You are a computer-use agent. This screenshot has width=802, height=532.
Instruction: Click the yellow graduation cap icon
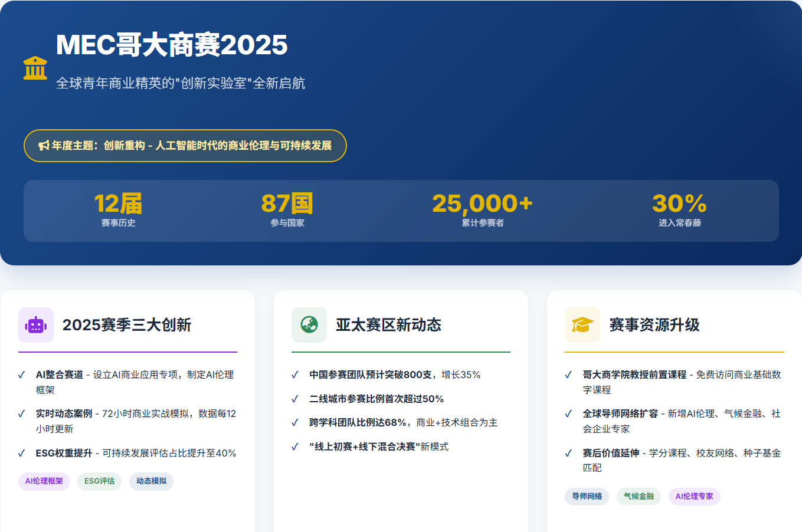click(582, 325)
